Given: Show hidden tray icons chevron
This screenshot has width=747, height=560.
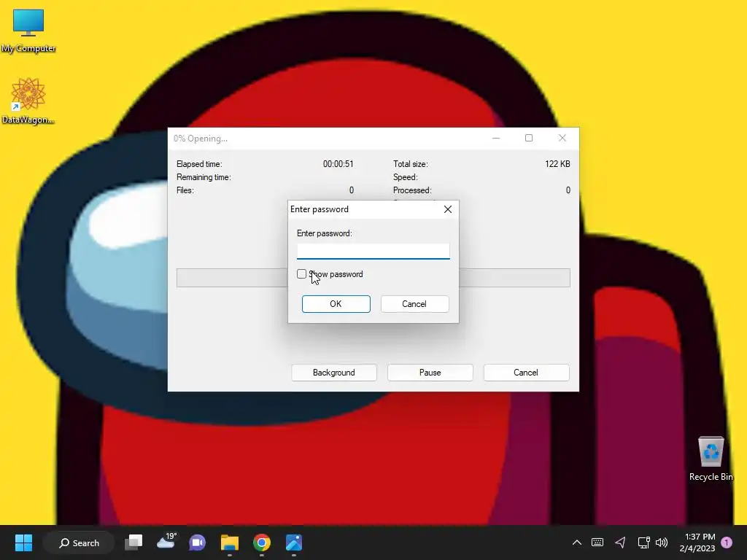Looking at the screenshot, I should [x=576, y=542].
